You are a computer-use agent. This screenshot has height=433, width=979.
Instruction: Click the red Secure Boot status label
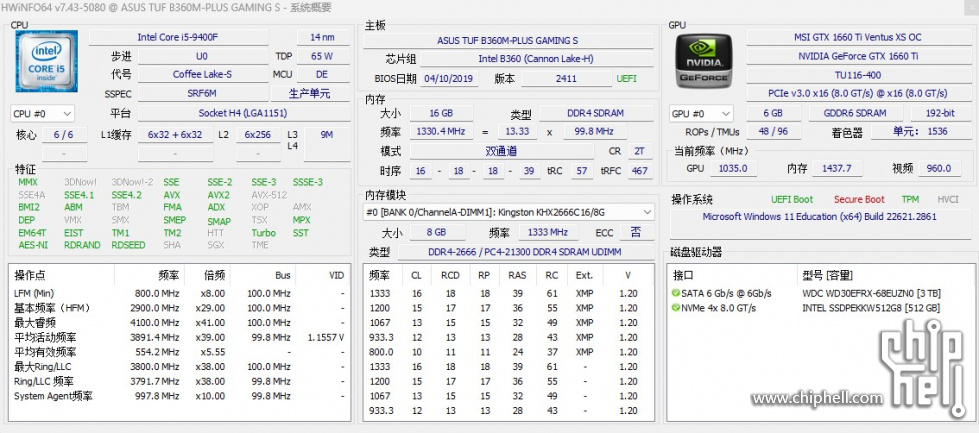tap(859, 200)
